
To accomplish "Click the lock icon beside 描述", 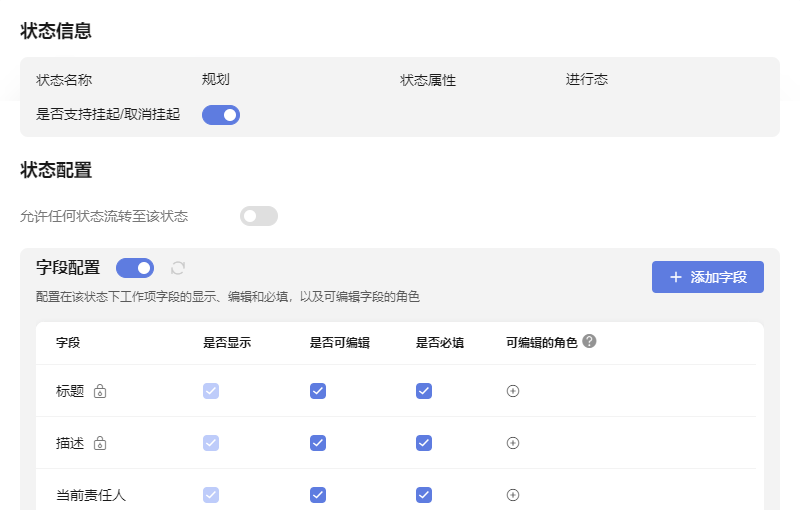I will click(100, 443).
